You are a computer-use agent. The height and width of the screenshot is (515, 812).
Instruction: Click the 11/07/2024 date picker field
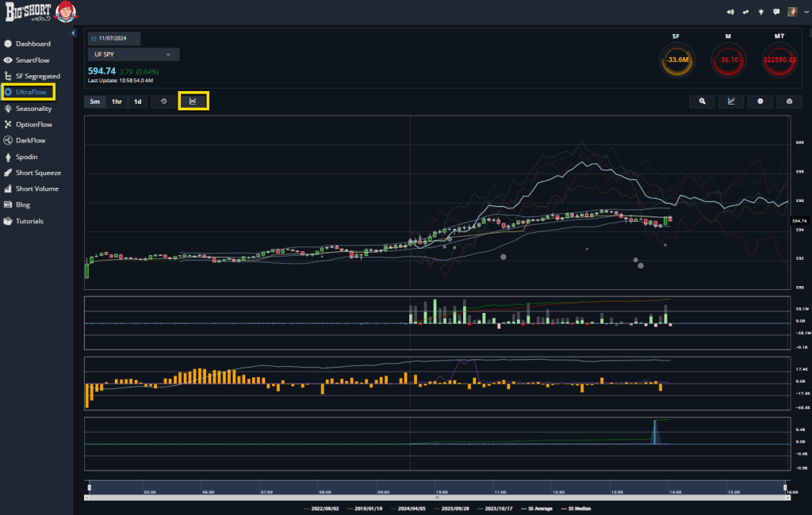coord(114,38)
